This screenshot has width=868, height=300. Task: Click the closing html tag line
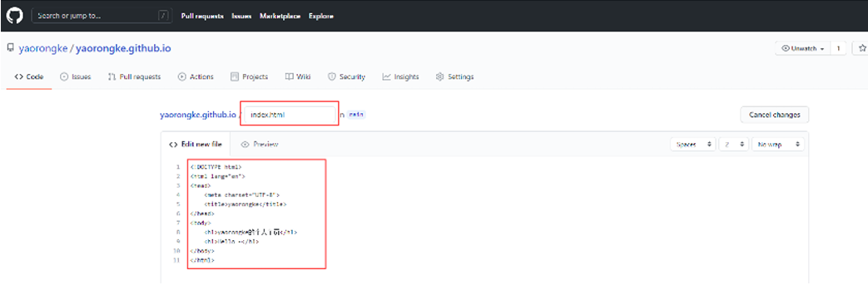202,260
